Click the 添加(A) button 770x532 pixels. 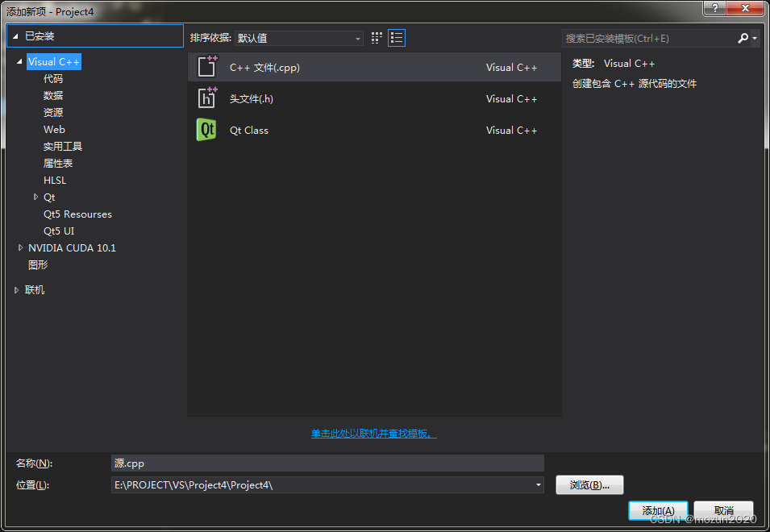[x=658, y=510]
